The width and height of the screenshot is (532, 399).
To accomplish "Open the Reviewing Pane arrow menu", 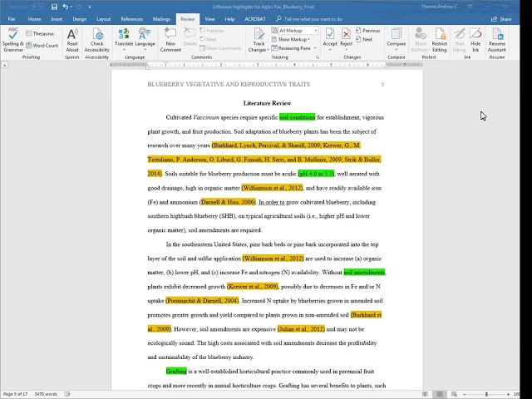I will [x=315, y=48].
